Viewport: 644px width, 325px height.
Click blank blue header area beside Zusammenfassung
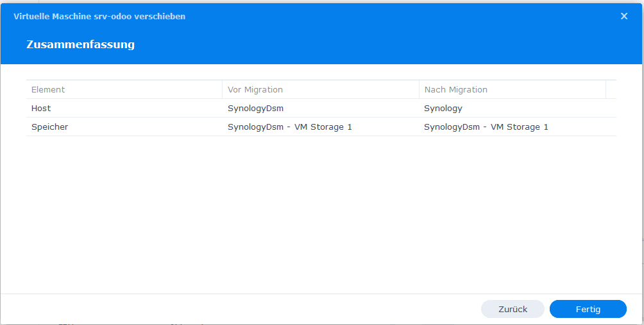(369, 44)
